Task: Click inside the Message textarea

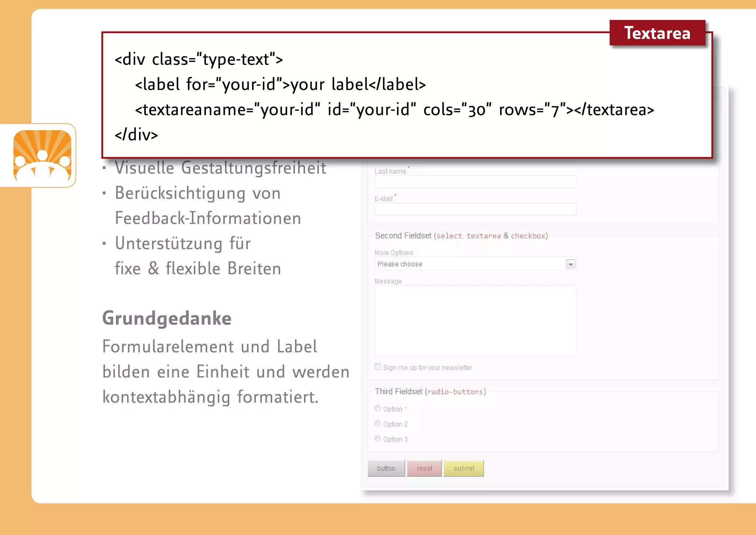Action: (475, 321)
